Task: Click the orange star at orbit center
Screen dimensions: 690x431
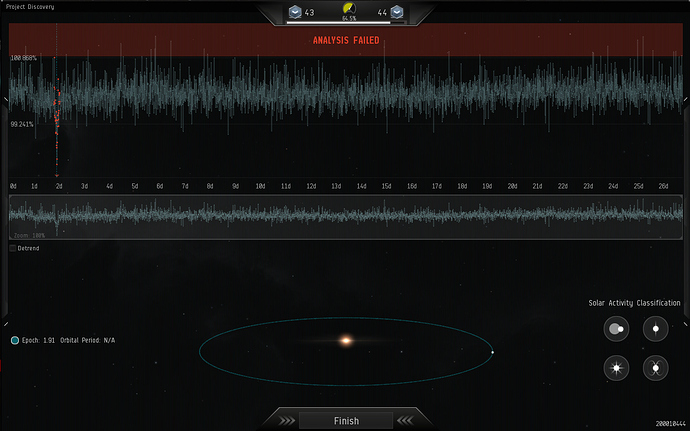Action: [346, 340]
